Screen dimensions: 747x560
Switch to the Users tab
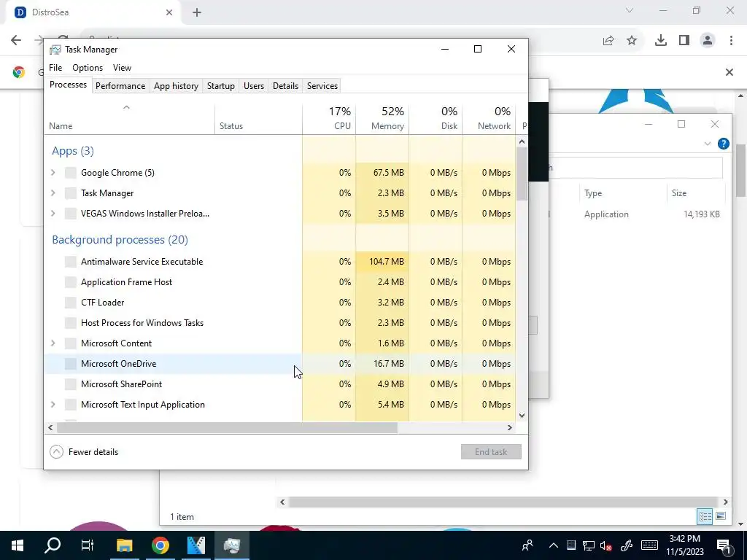pos(253,86)
